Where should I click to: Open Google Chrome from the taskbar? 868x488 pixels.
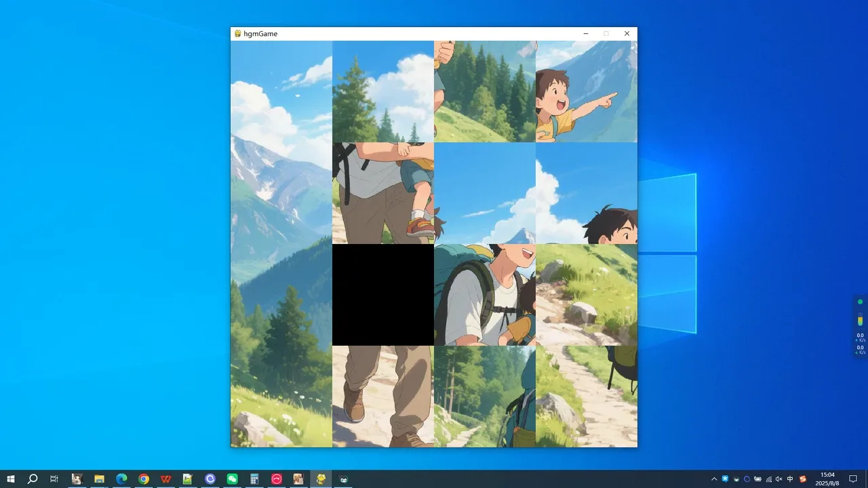[144, 479]
